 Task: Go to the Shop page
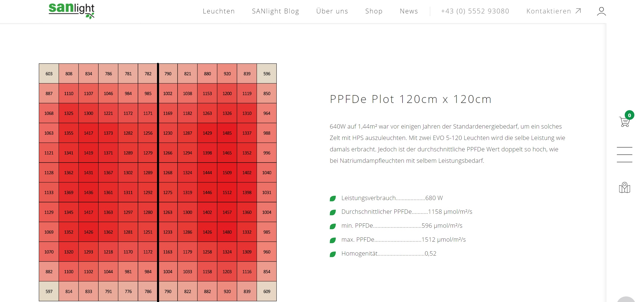coord(374,11)
